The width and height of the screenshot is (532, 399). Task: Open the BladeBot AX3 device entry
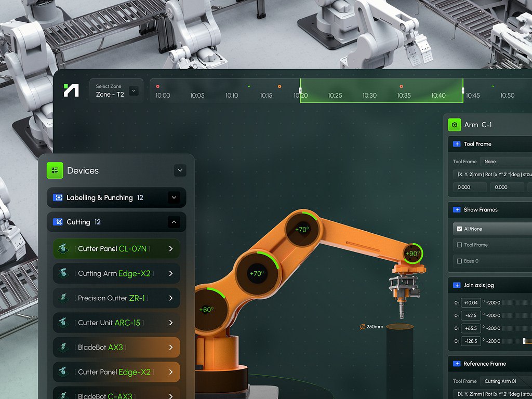(117, 347)
